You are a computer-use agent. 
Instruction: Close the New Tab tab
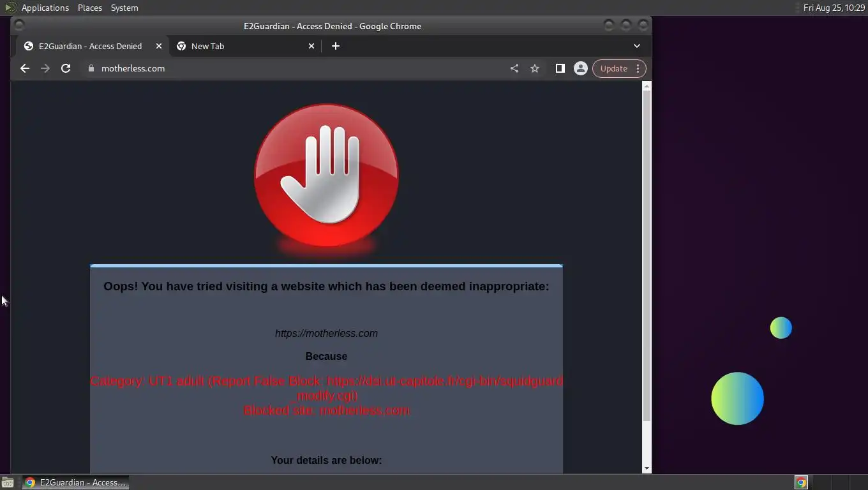311,46
